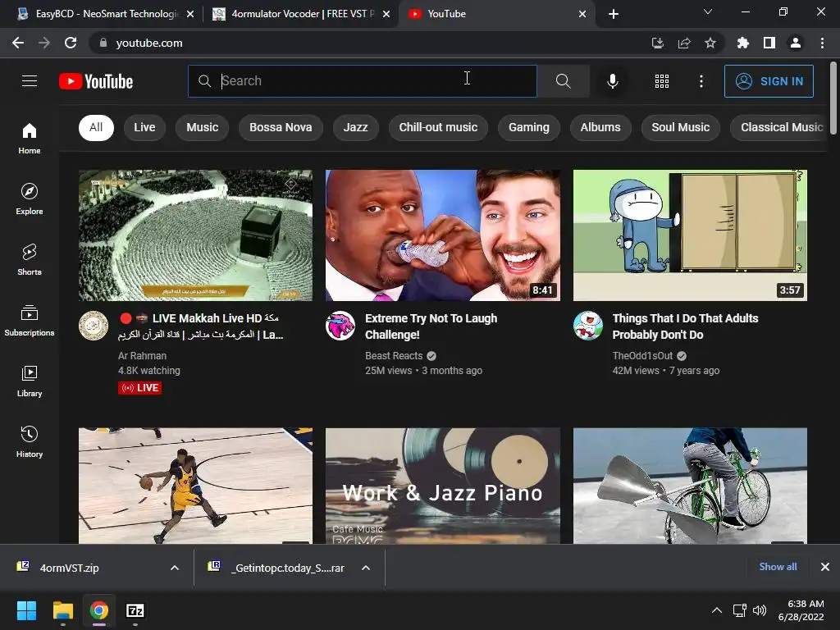Select the Jazz filter chip
Viewport: 840px width, 630px height.
[356, 127]
